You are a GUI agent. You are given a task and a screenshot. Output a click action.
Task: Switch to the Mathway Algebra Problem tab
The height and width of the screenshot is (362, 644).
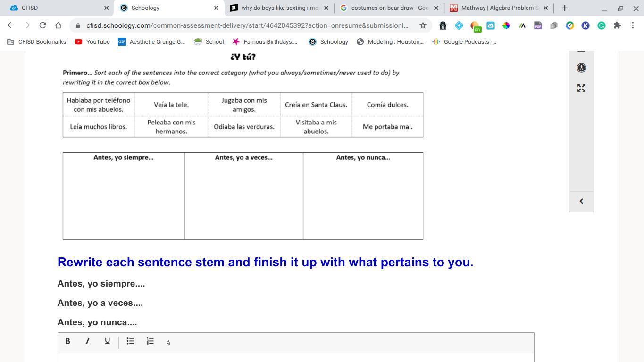point(499,8)
